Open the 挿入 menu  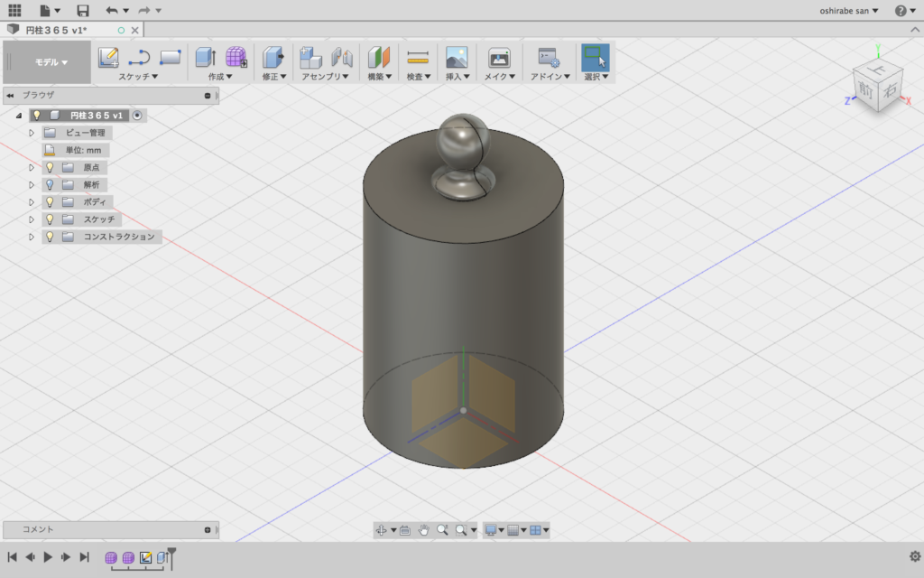pyautogui.click(x=457, y=77)
